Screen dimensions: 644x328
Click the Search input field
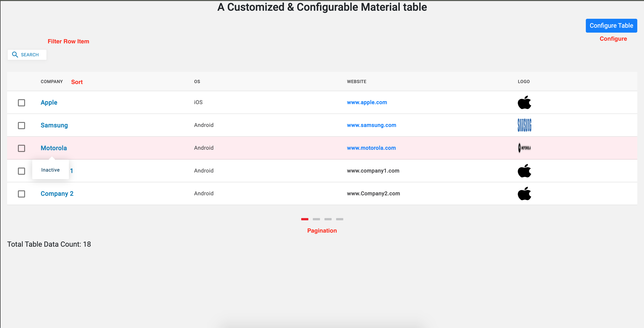tap(27, 54)
